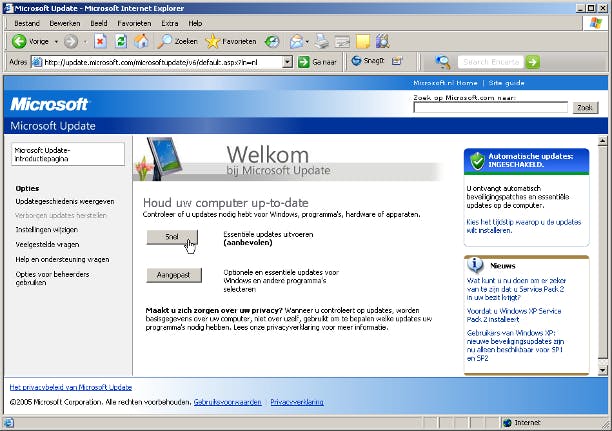Open Instellingen wijzigen
The height and width of the screenshot is (431, 612).
(46, 230)
